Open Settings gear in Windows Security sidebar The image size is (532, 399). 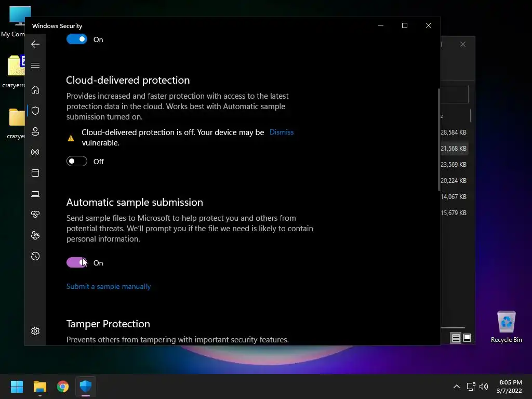click(35, 331)
